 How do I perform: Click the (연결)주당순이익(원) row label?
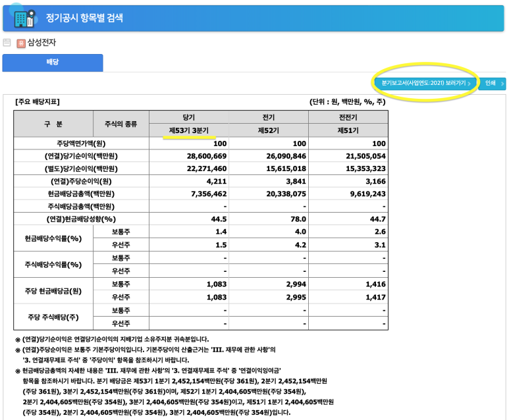[x=81, y=182]
